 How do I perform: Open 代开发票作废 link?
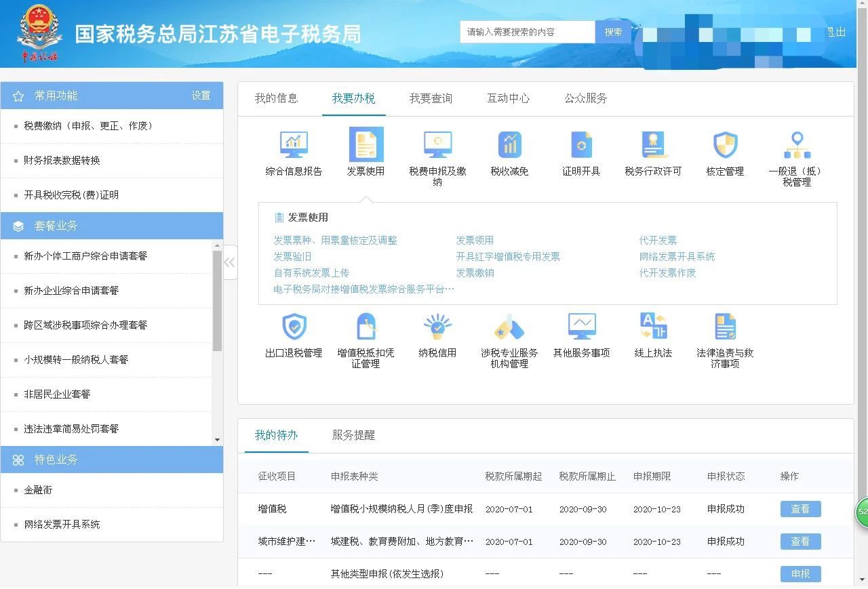667,273
